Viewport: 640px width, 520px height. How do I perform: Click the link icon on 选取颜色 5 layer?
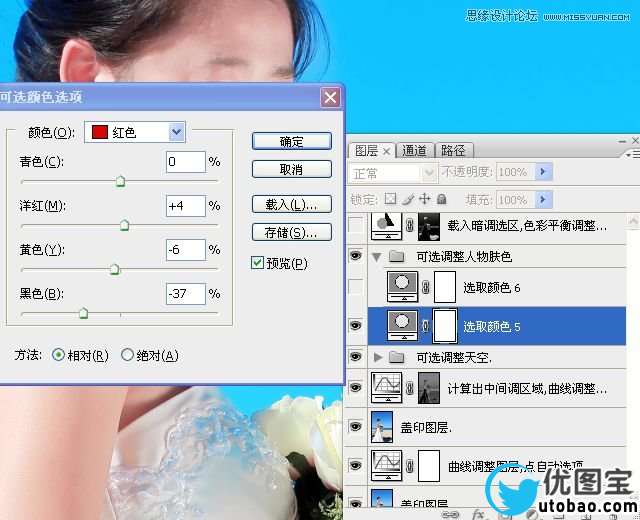click(x=425, y=326)
